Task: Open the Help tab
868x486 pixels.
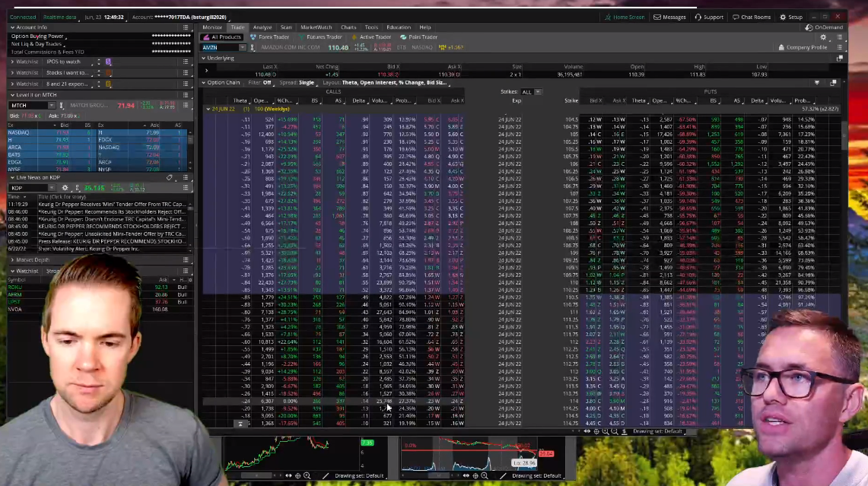Action: click(x=425, y=27)
